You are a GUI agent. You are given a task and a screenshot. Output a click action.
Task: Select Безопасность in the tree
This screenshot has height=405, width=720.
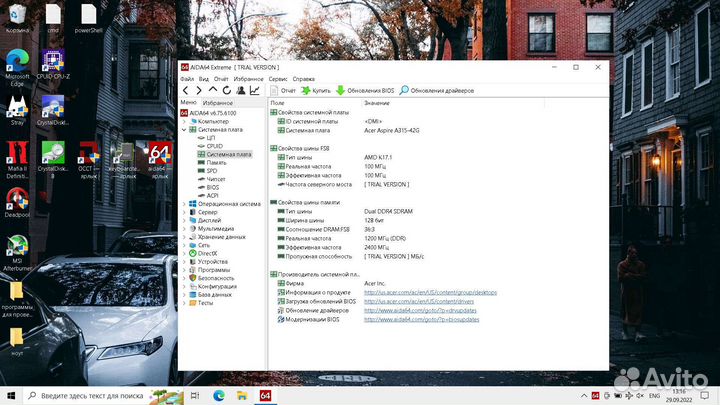(216, 278)
